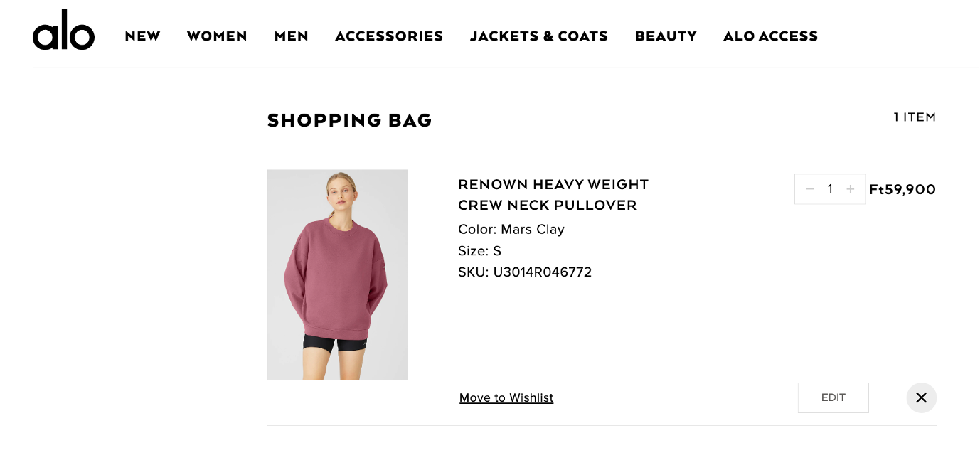Click the 1 ITEM count label
Screen dimensions: 980x475
[x=915, y=117]
